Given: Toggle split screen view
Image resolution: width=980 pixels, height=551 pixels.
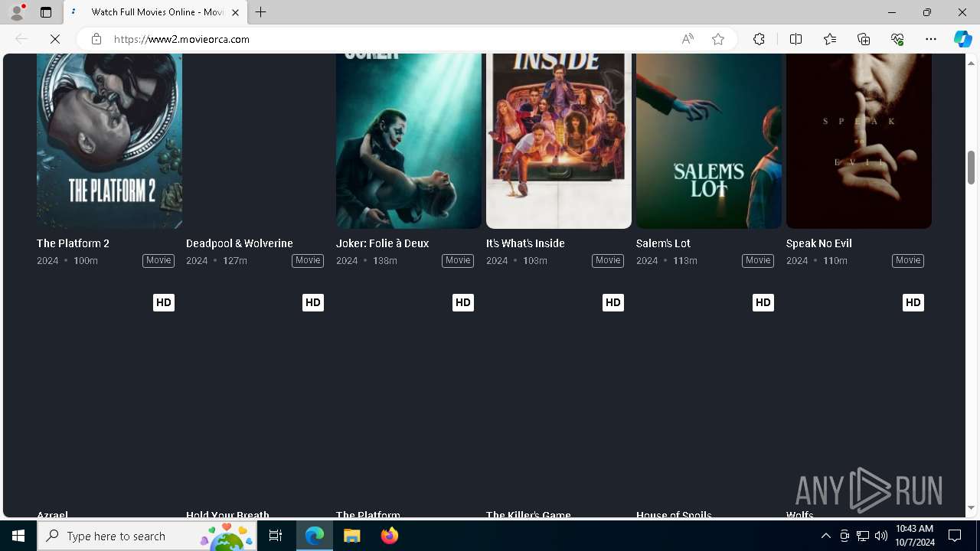Looking at the screenshot, I should (795, 39).
